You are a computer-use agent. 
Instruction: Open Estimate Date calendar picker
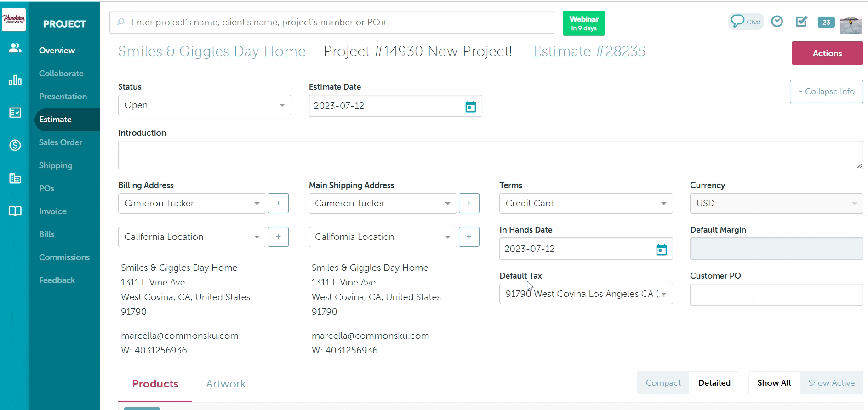coord(470,107)
